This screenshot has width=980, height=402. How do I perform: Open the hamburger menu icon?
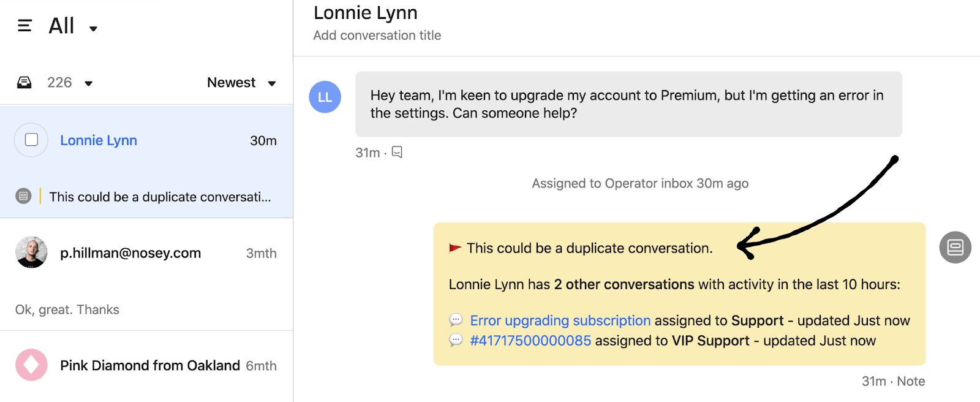tap(24, 26)
